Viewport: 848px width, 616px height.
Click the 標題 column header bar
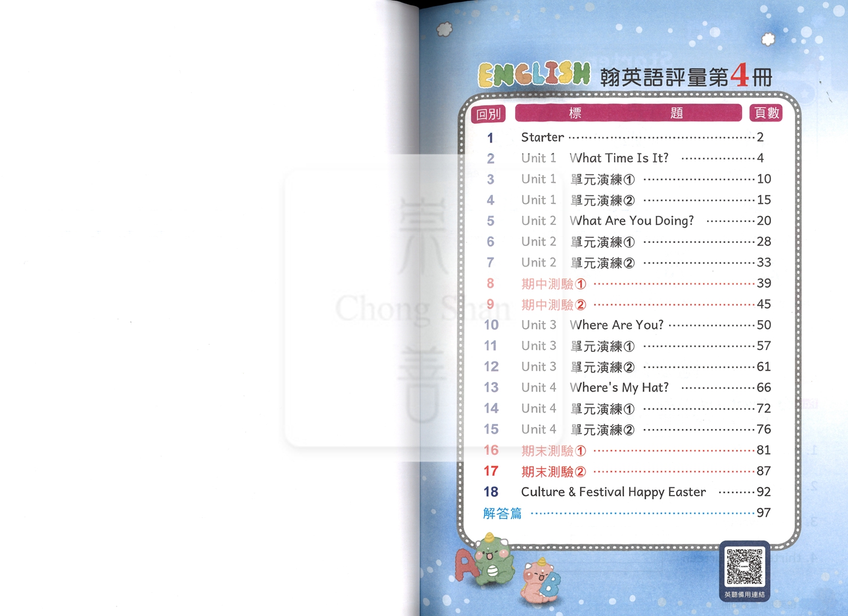tap(628, 112)
